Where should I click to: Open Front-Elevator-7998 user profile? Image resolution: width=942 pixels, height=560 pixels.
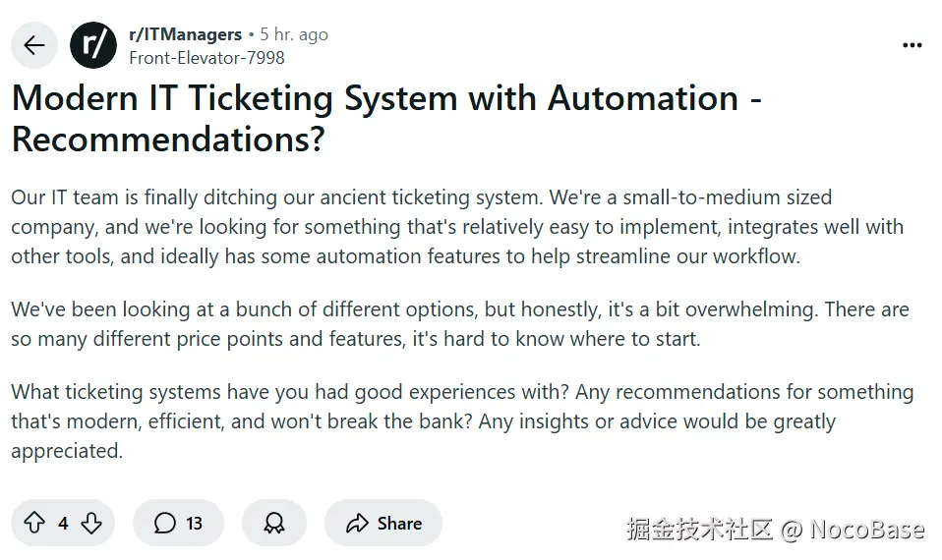pyautogui.click(x=206, y=58)
